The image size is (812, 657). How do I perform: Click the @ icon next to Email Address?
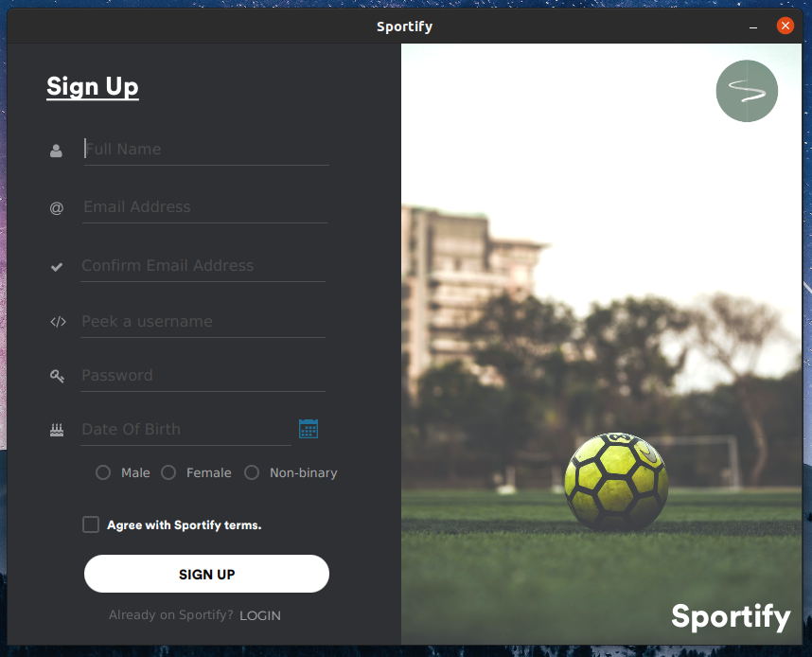[57, 208]
